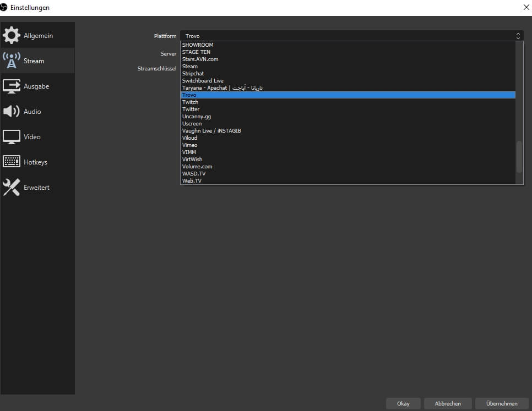Click the Audio speaker icon
This screenshot has height=411, width=532.
[x=11, y=112]
